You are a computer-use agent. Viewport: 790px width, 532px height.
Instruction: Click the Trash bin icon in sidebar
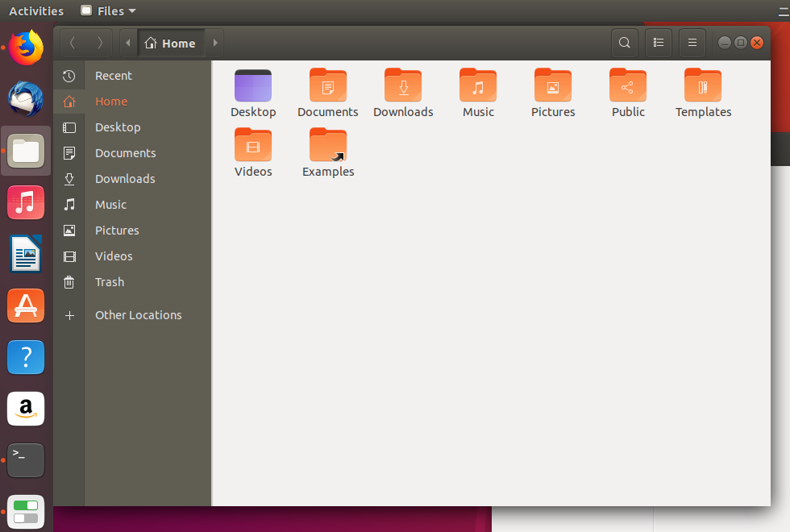pyautogui.click(x=69, y=282)
